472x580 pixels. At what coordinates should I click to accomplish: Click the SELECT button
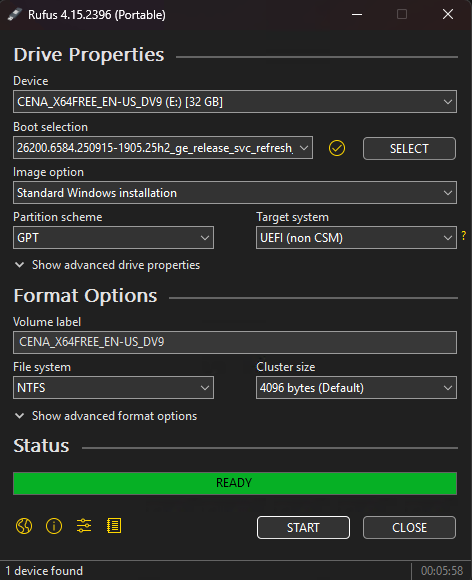pos(409,148)
